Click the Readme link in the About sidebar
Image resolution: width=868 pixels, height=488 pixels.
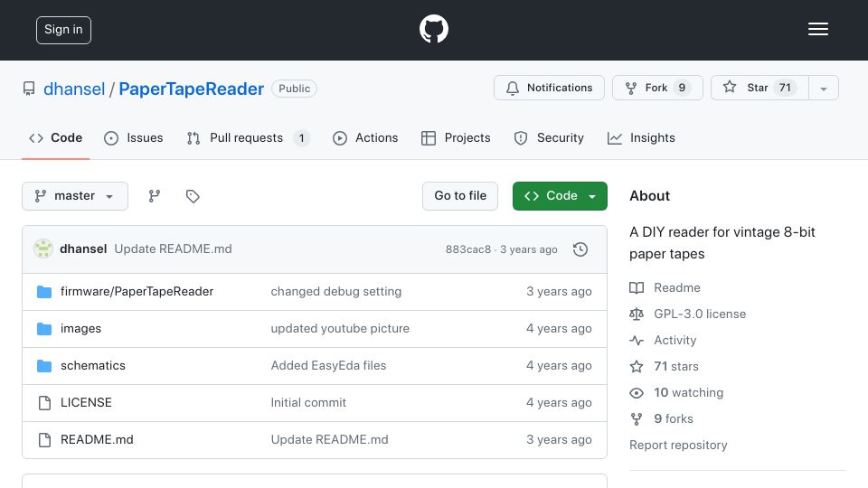pyautogui.click(x=676, y=287)
